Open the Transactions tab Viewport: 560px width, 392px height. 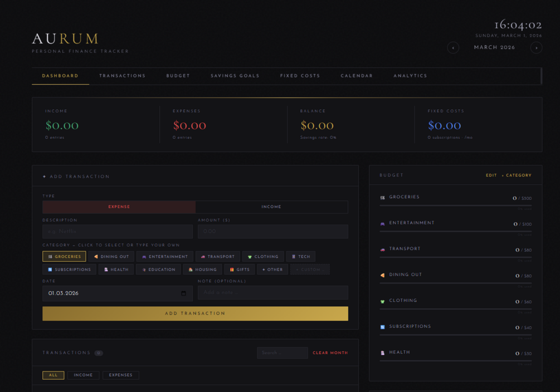point(123,76)
